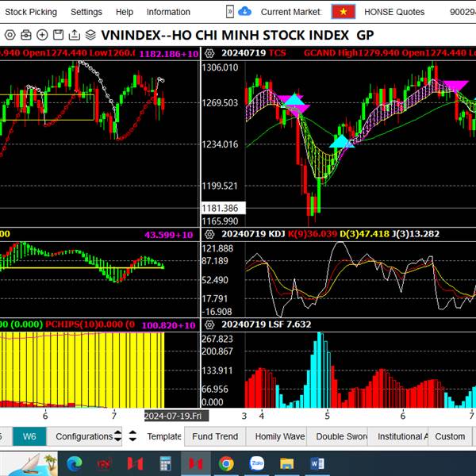Switch to the Fund Trend template

click(214, 436)
